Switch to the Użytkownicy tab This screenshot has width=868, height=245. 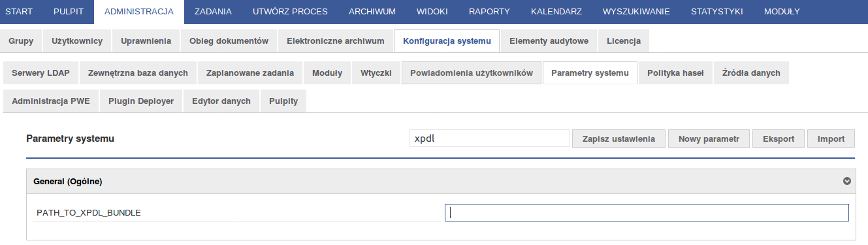[x=77, y=41]
